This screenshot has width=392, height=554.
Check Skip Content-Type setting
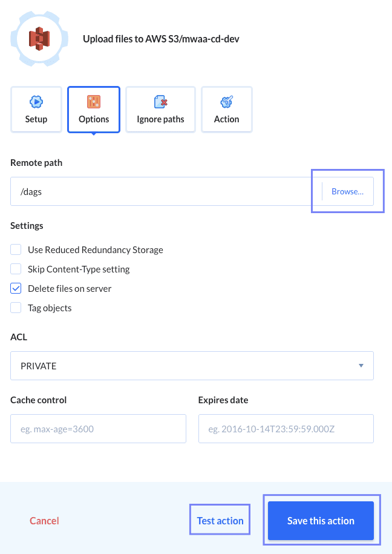(16, 269)
